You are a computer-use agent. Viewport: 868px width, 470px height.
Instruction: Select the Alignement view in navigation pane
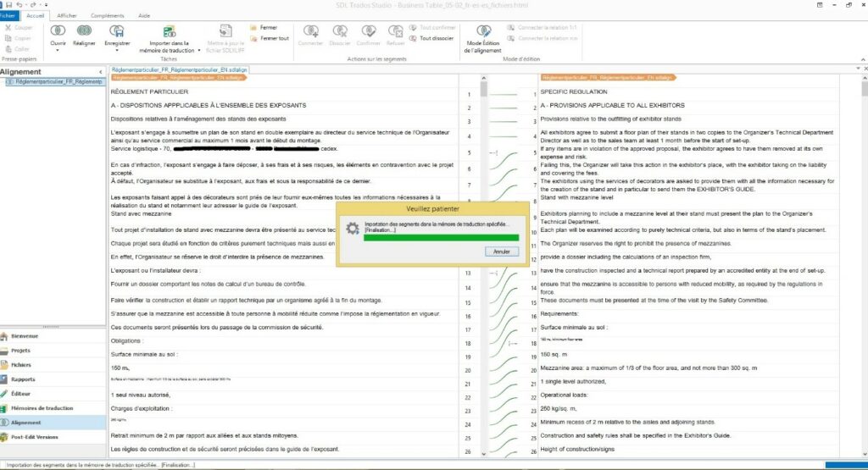pyautogui.click(x=53, y=423)
